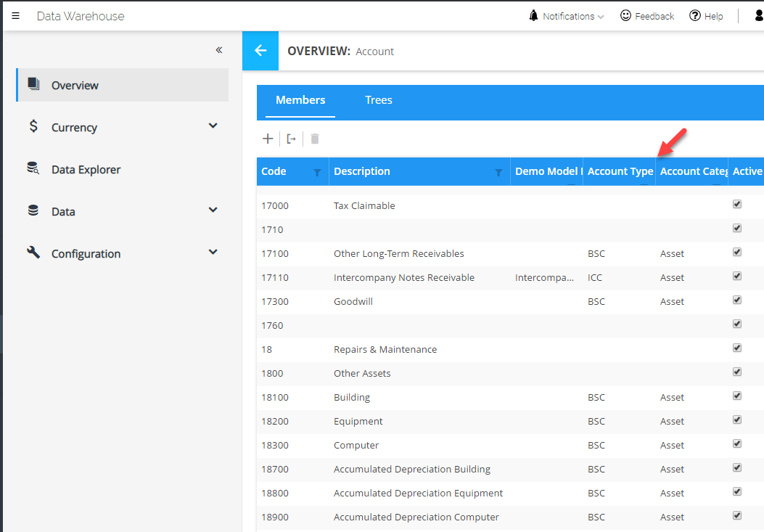Open the hamburger navigation menu

[16, 16]
